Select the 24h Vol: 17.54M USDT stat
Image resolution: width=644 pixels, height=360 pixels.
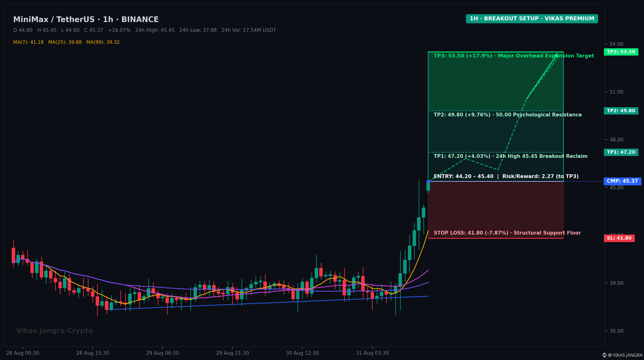tap(248, 30)
